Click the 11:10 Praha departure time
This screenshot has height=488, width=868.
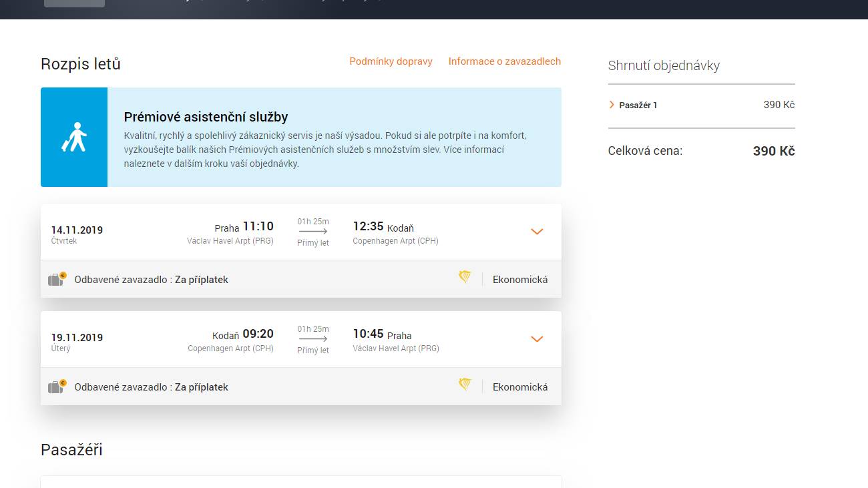click(x=258, y=226)
